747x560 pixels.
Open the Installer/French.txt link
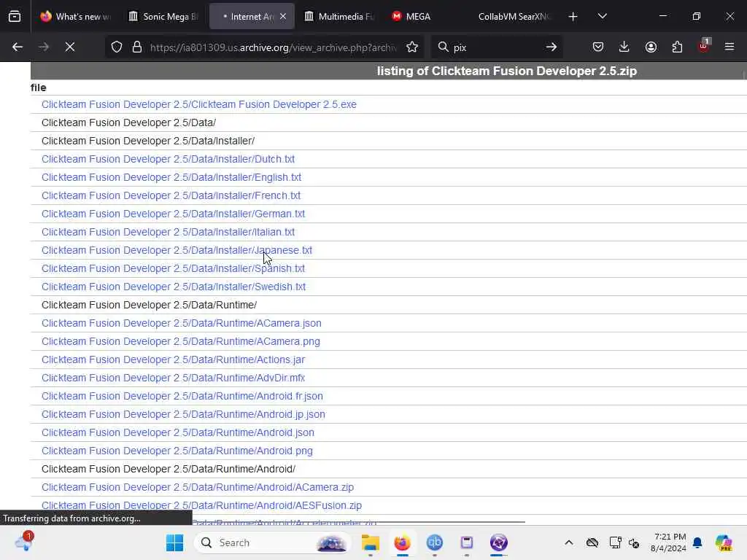click(x=171, y=195)
